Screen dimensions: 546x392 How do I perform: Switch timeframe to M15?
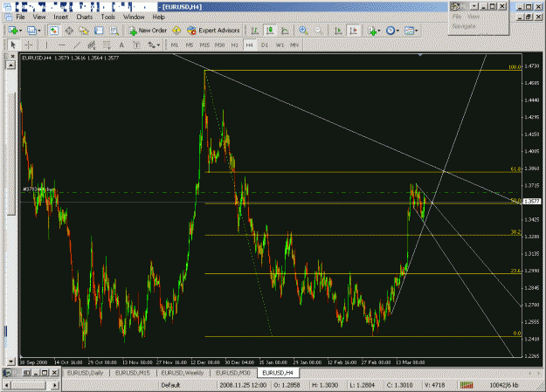click(204, 45)
